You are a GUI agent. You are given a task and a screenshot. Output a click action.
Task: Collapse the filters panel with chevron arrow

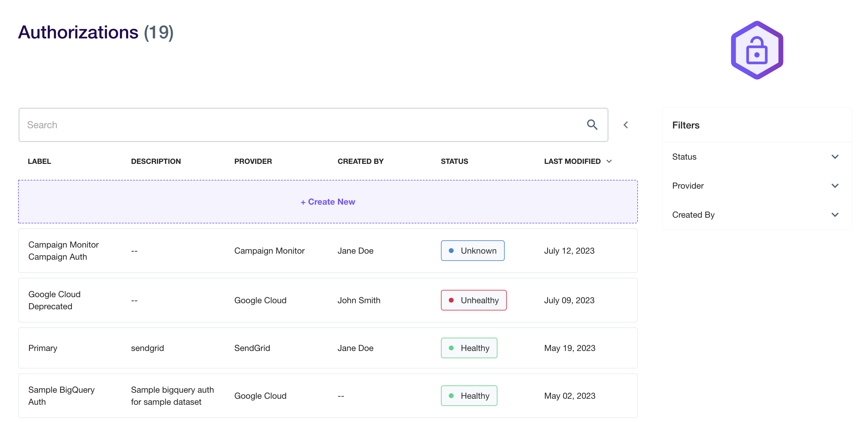[x=625, y=125]
